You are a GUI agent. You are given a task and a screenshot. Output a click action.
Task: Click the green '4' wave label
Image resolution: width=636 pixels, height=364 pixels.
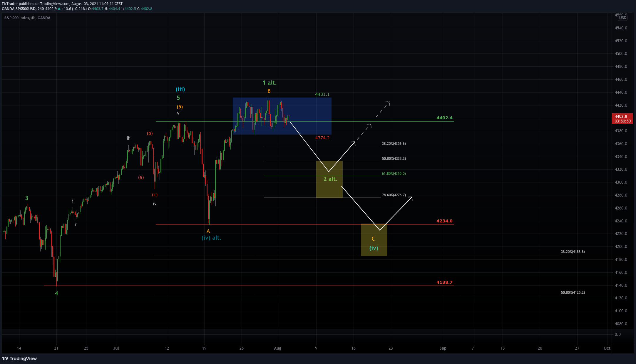(x=56, y=293)
